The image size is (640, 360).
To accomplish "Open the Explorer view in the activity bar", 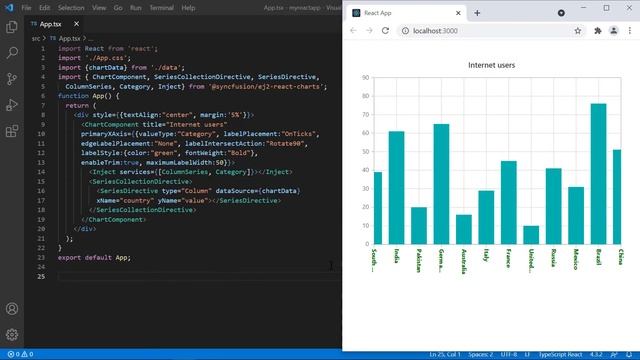I will 12,27.
